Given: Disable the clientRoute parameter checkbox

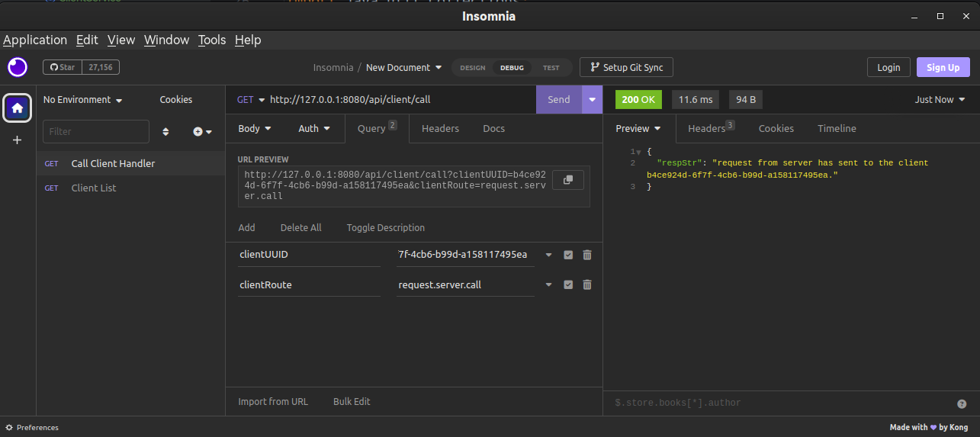Looking at the screenshot, I should tap(568, 284).
